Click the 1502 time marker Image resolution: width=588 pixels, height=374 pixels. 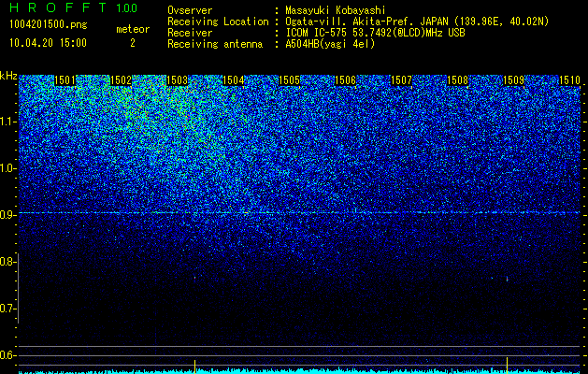point(122,80)
